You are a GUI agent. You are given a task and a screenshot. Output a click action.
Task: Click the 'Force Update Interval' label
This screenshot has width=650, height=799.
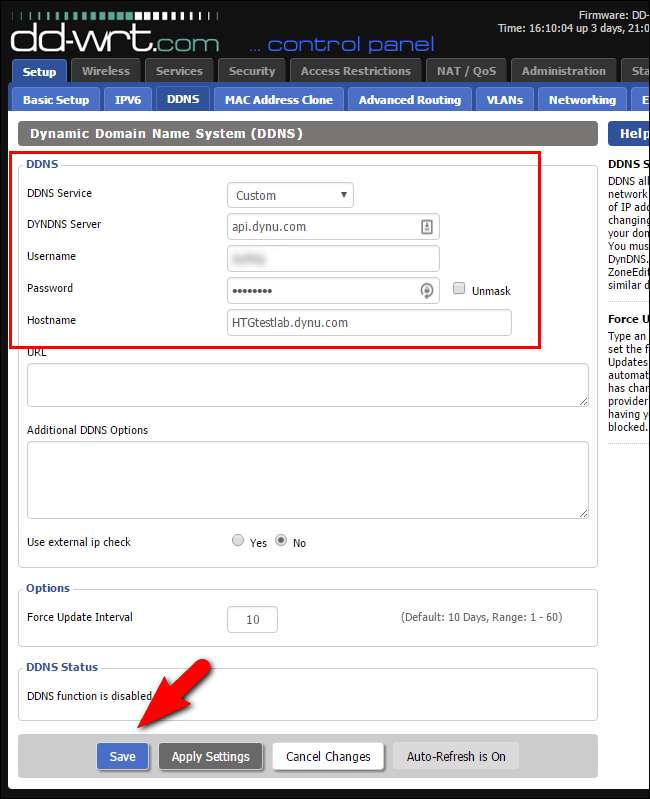click(x=80, y=617)
